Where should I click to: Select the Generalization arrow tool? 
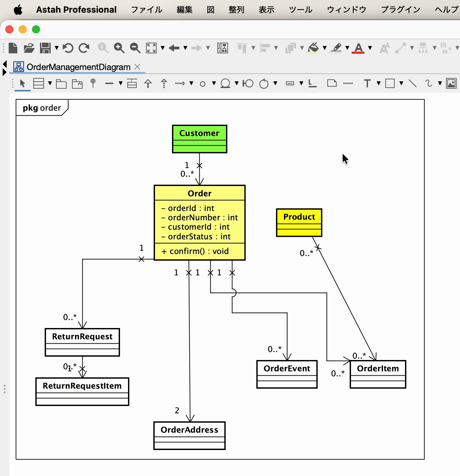click(x=148, y=83)
